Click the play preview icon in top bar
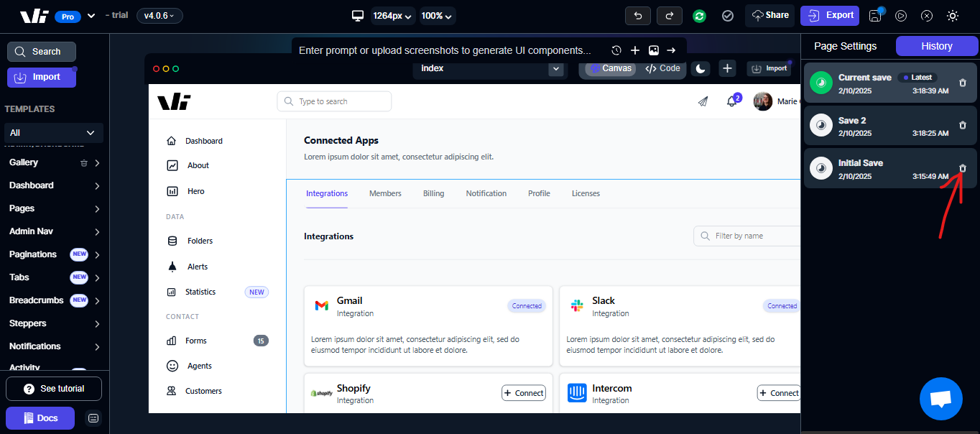The height and width of the screenshot is (434, 980). [901, 16]
